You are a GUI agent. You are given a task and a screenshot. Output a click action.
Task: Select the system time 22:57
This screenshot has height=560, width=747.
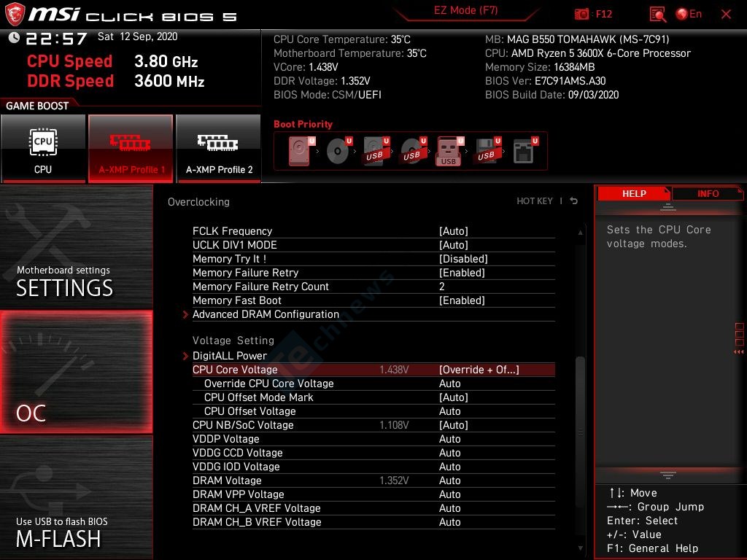pos(56,38)
